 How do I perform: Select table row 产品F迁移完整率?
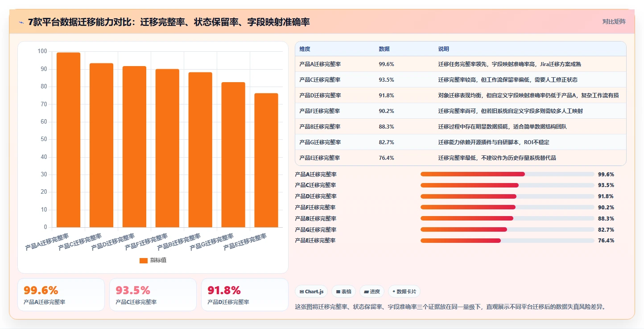tap(461, 111)
